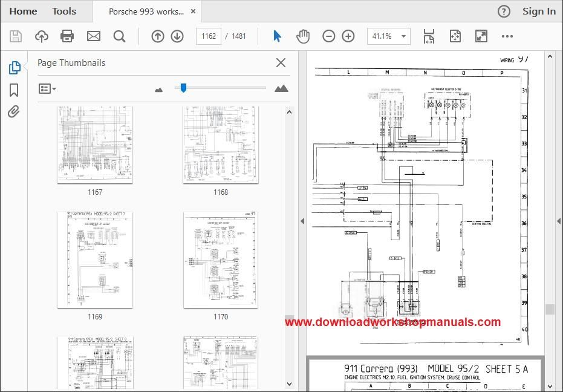Open page 1170 thumbnail
Image resolution: width=563 pixels, height=392 pixels.
pyautogui.click(x=221, y=260)
